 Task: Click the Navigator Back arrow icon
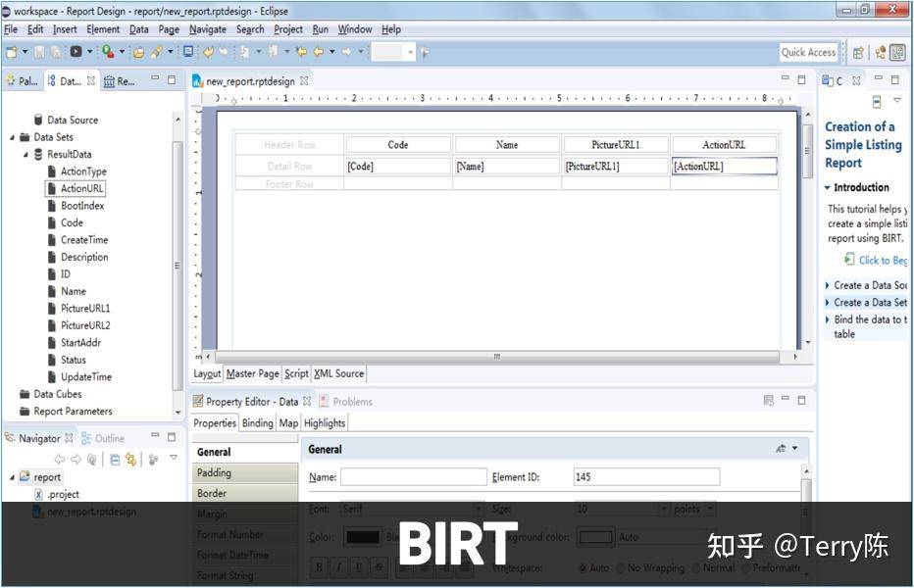click(x=60, y=460)
